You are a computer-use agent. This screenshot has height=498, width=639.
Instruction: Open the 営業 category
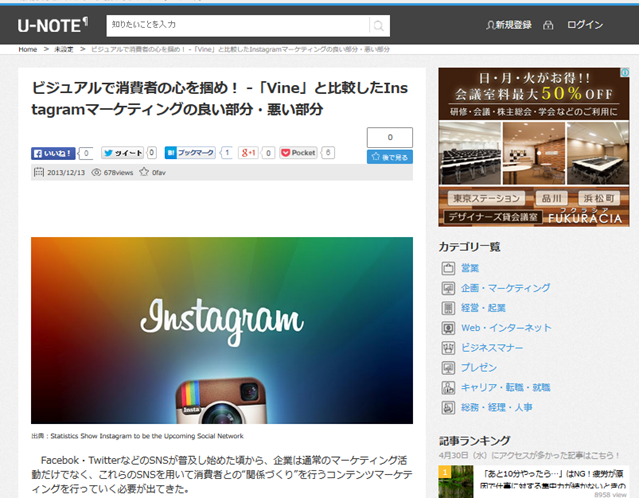[470, 268]
